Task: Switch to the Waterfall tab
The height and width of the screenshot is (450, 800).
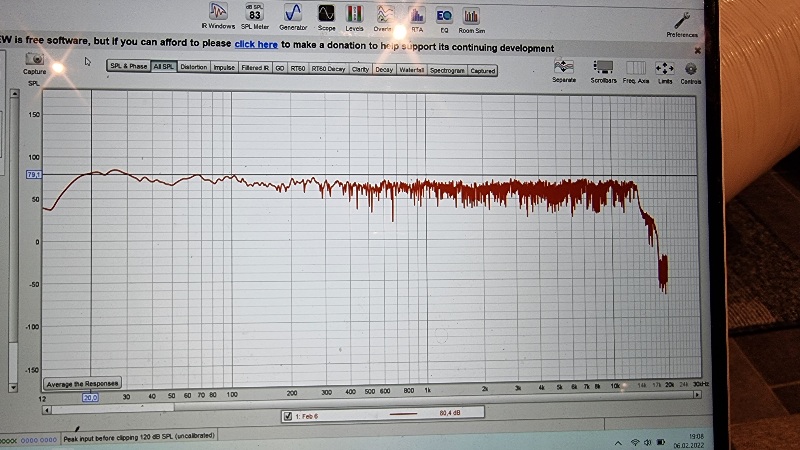Action: (411, 69)
